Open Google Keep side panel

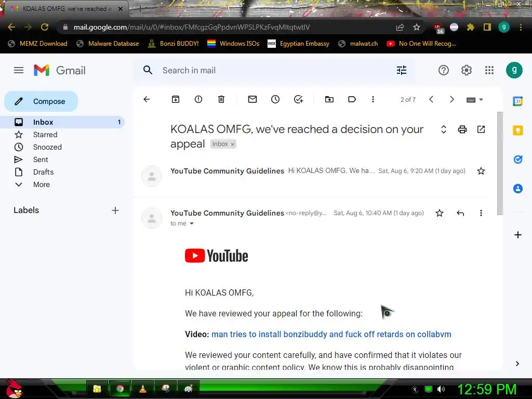click(518, 130)
